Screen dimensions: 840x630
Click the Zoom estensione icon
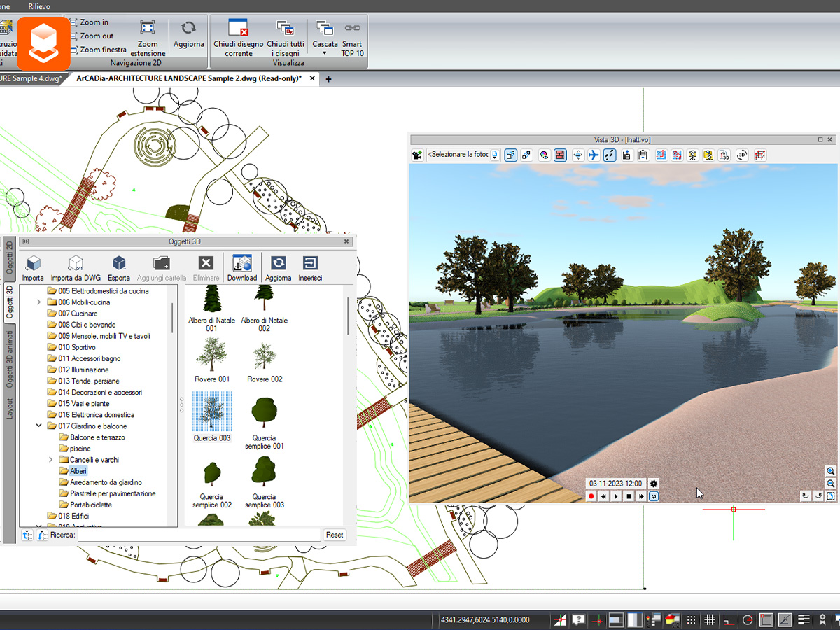click(x=148, y=27)
